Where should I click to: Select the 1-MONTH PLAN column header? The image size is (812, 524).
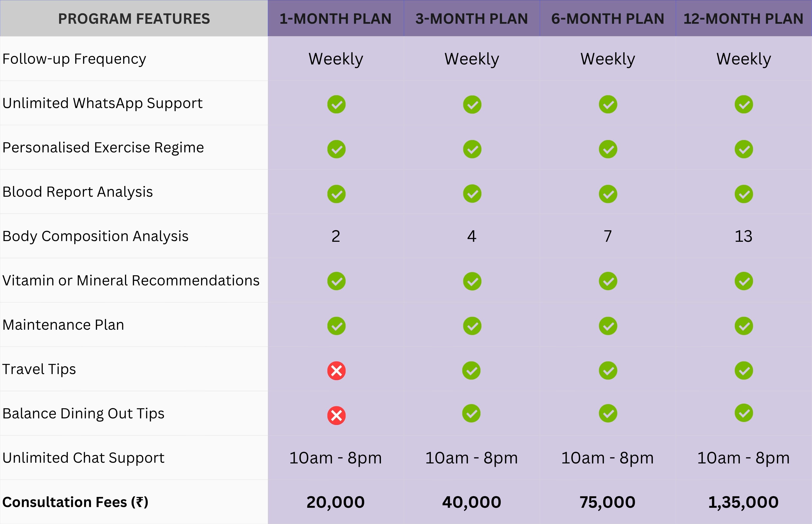pos(336,19)
